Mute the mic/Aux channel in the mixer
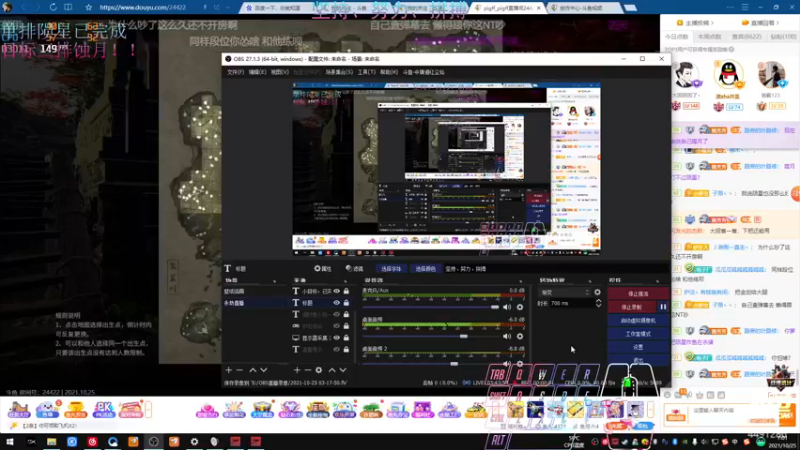Screen dimensions: 800x450 (507, 307)
